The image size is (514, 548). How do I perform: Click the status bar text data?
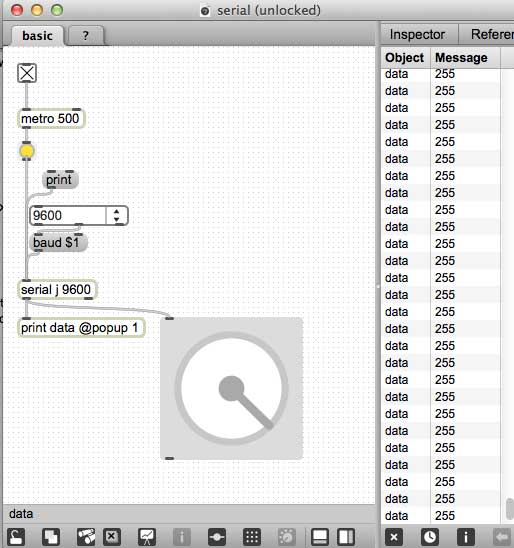pos(21,514)
